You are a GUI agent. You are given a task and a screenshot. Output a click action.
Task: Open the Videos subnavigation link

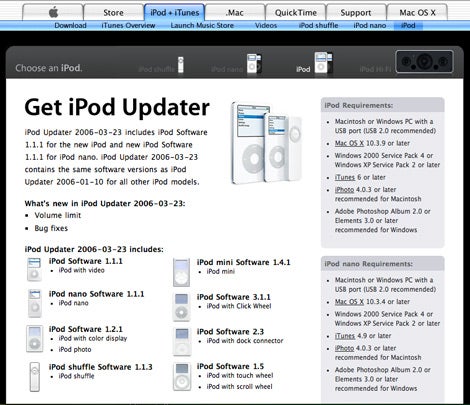tap(266, 25)
